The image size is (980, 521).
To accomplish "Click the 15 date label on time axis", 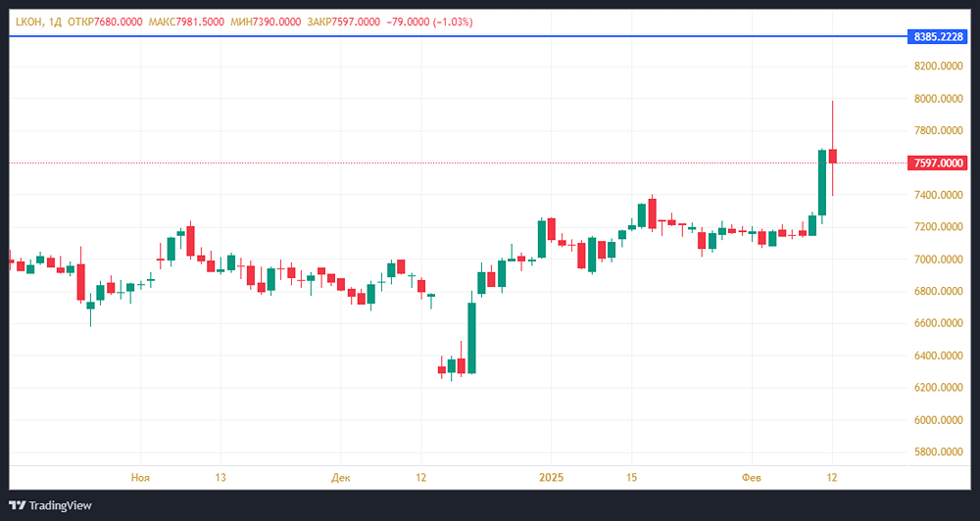I will click(x=632, y=478).
